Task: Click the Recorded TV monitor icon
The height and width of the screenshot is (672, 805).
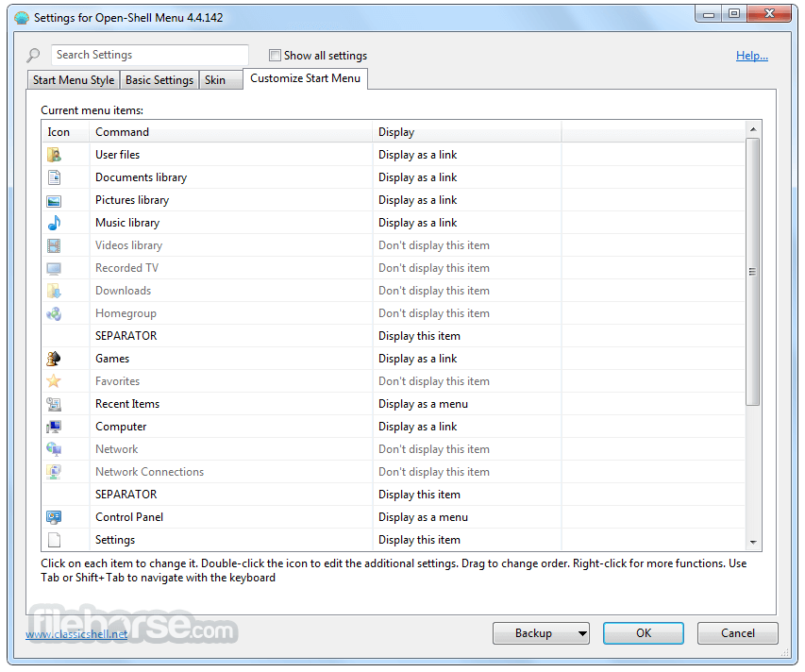Action: 54,268
